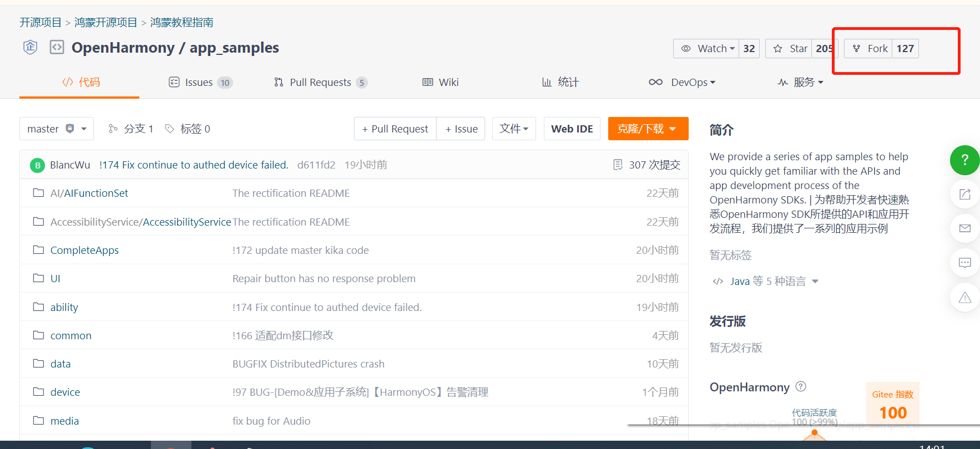Viewport: 980px width, 449px height.
Task: Click the tag icon beside 标签 0
Action: pos(169,129)
